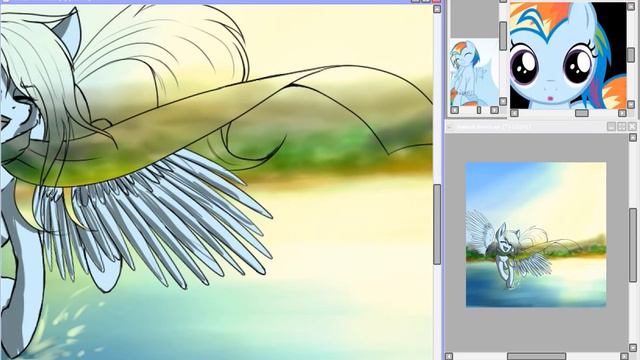This screenshot has height=360, width=640.
Task: Click the scroll-right arrow in the small left reference window
Action: (494, 110)
